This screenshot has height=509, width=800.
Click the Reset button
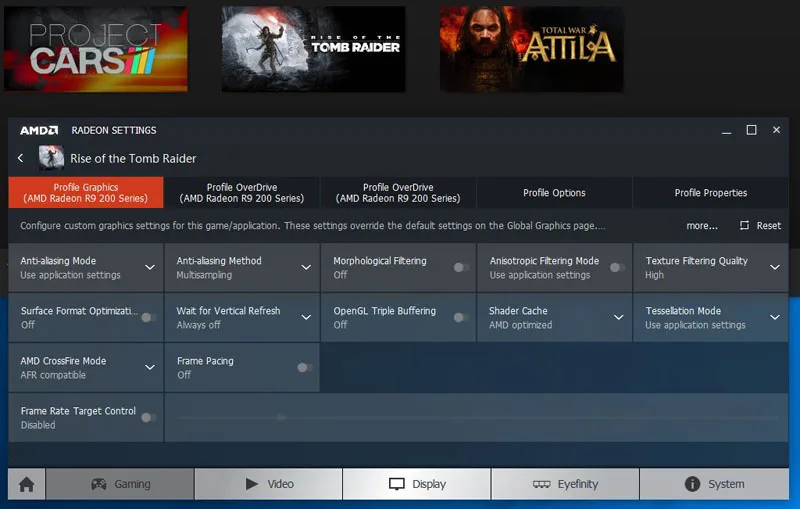click(x=760, y=226)
